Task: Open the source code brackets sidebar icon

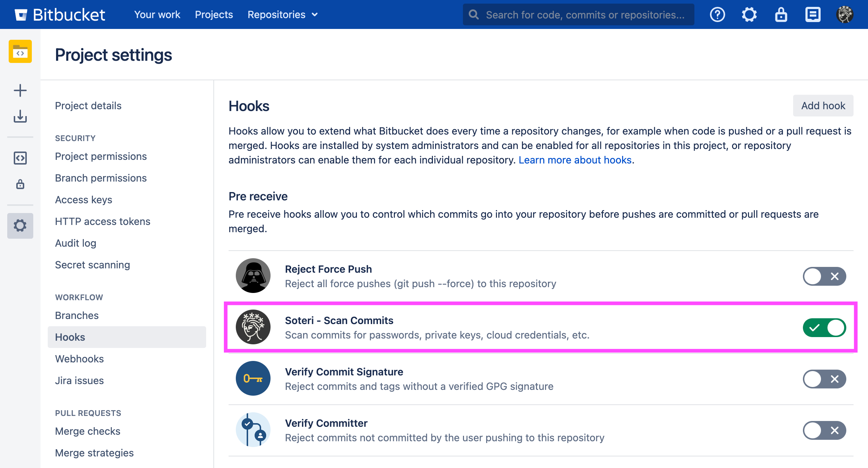Action: tap(20, 158)
